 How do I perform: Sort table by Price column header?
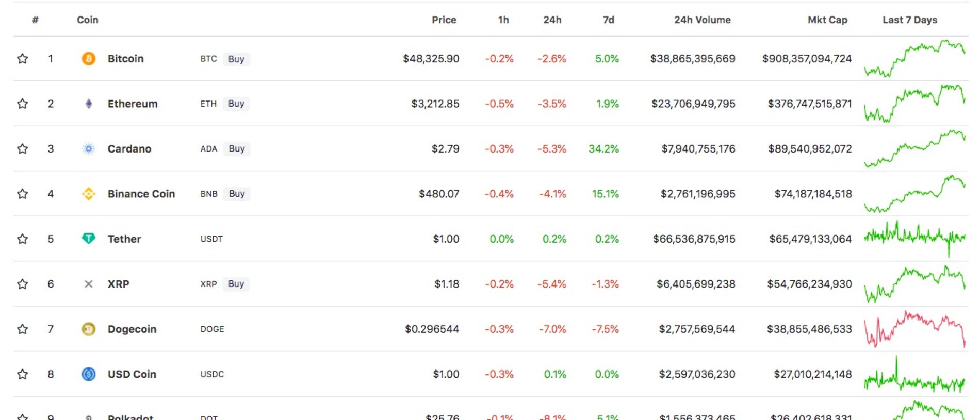(x=444, y=20)
